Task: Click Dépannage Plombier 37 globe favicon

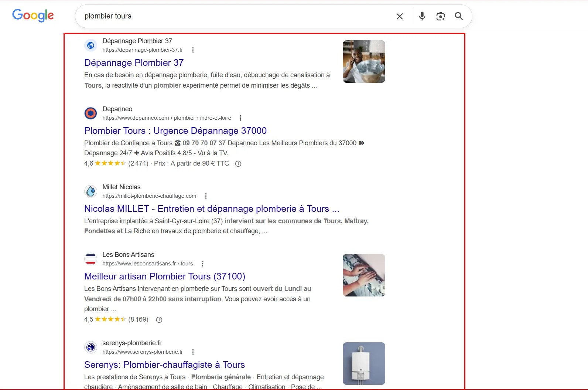Action: point(90,45)
